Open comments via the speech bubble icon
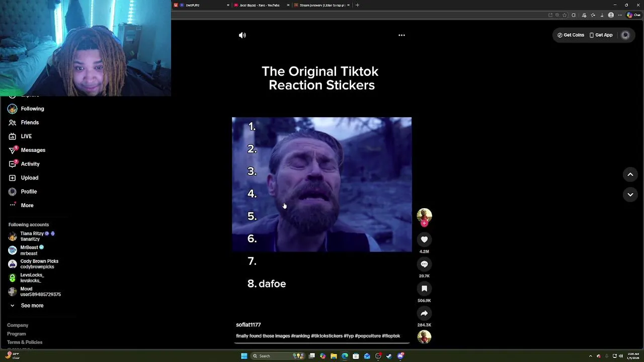 424,264
